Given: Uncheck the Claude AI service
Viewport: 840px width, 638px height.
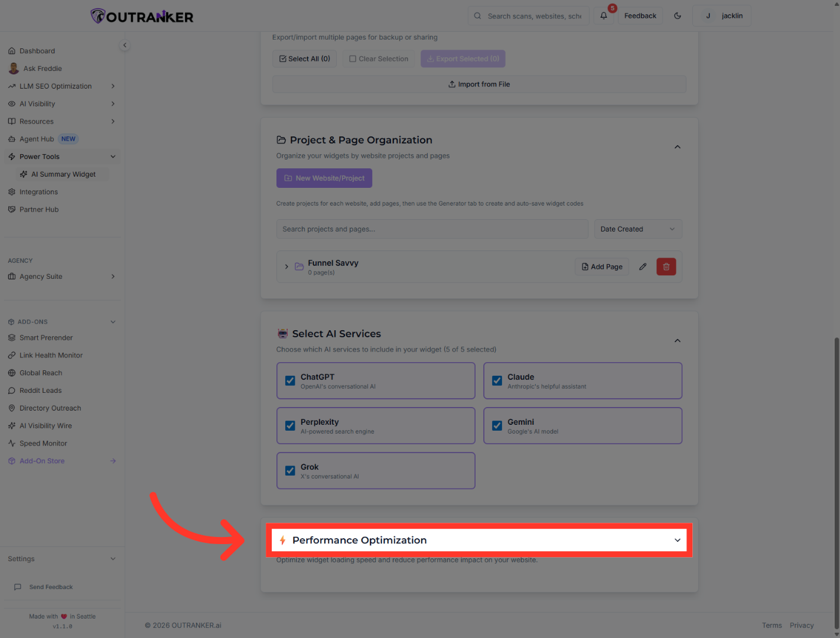Looking at the screenshot, I should (x=497, y=380).
